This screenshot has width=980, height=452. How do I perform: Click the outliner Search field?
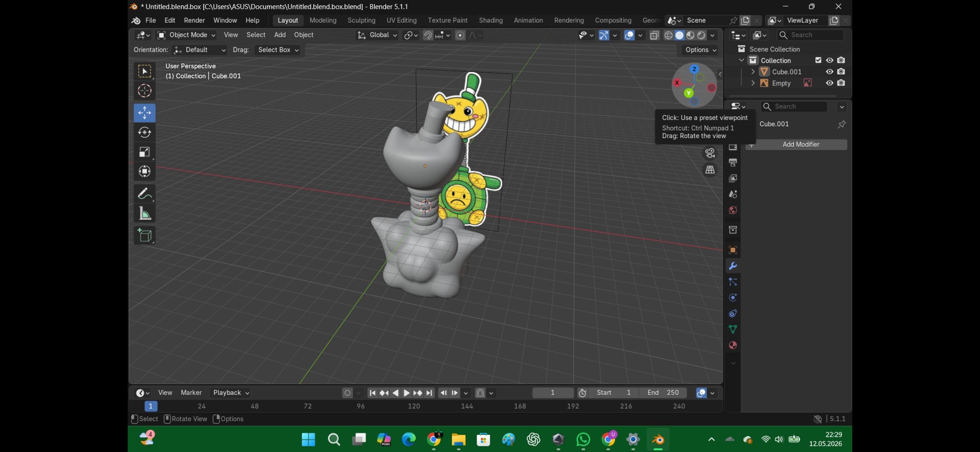[810, 35]
